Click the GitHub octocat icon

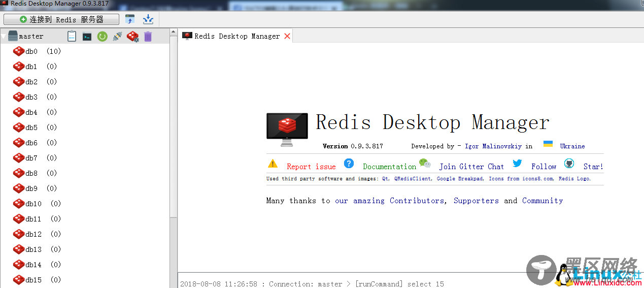click(569, 164)
